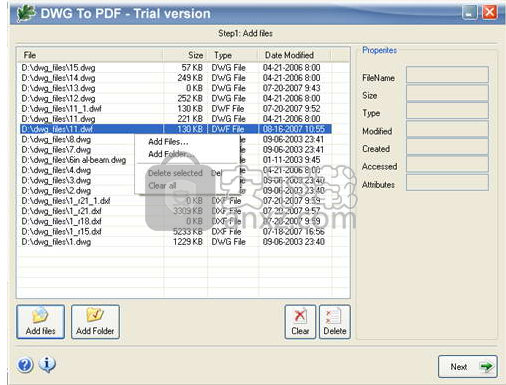Click the Attributes property field
This screenshot has width=506, height=385.
(447, 182)
